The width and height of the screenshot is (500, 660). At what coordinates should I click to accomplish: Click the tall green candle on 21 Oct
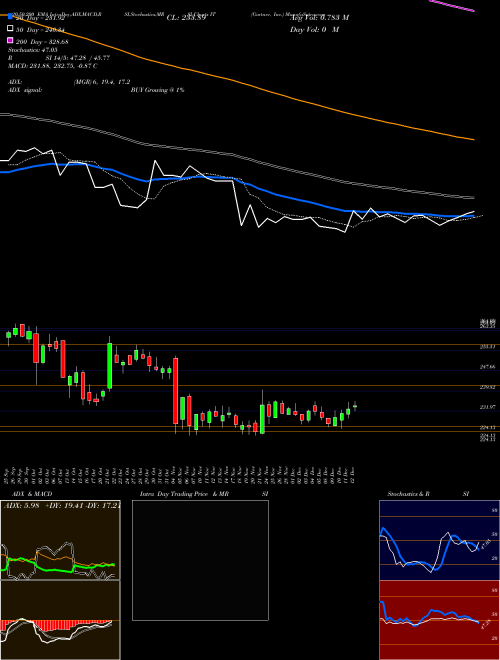(x=110, y=366)
